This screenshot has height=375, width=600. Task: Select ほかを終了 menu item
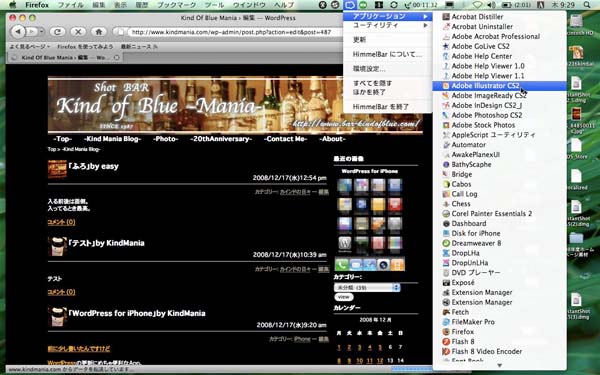(x=388, y=93)
